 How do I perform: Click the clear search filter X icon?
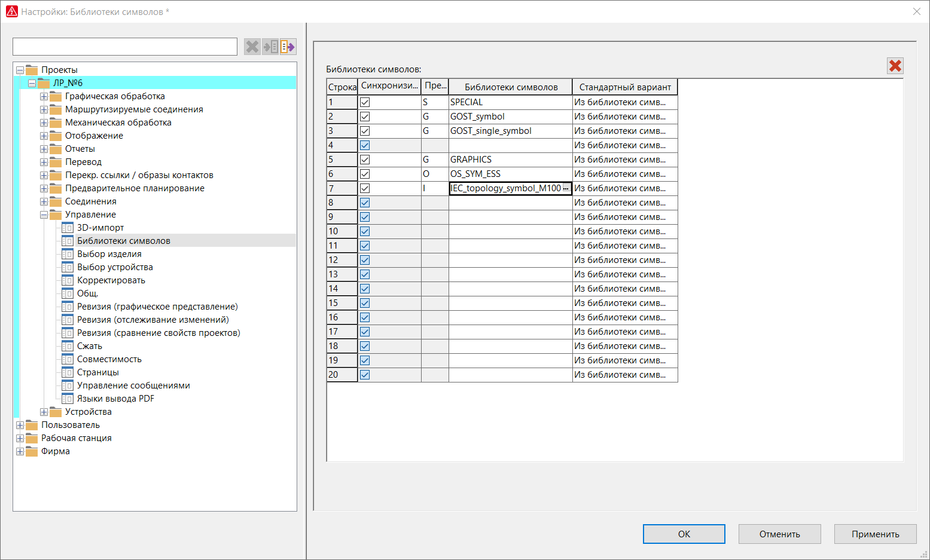click(252, 47)
